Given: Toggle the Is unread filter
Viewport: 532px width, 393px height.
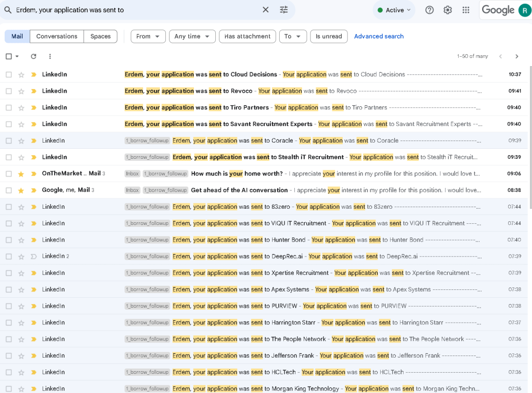Looking at the screenshot, I should tap(329, 36).
